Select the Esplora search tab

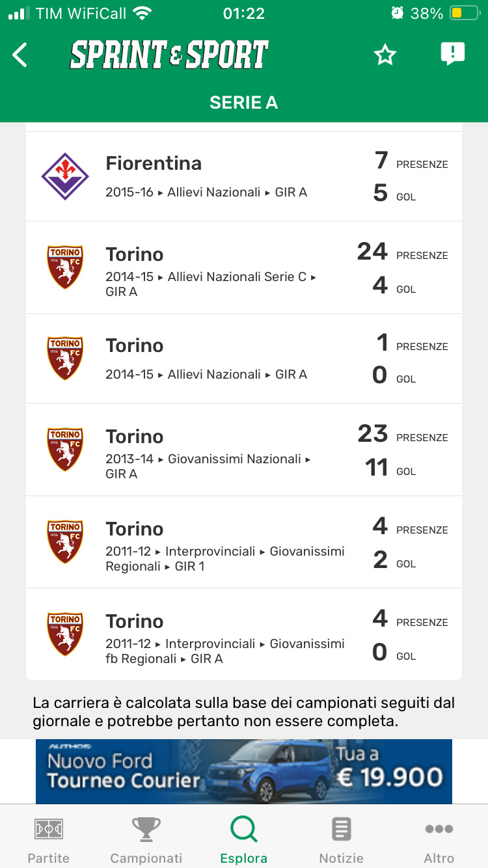(244, 839)
